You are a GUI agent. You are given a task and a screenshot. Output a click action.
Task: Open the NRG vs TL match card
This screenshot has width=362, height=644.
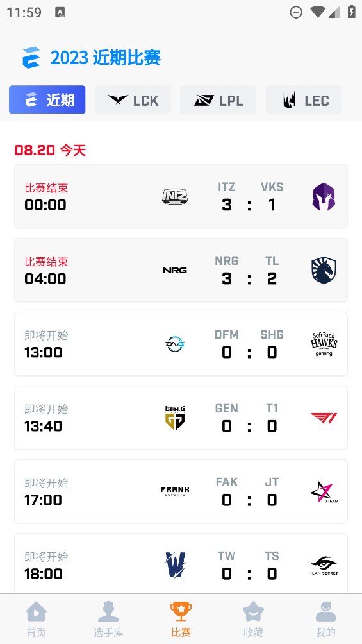coord(181,270)
